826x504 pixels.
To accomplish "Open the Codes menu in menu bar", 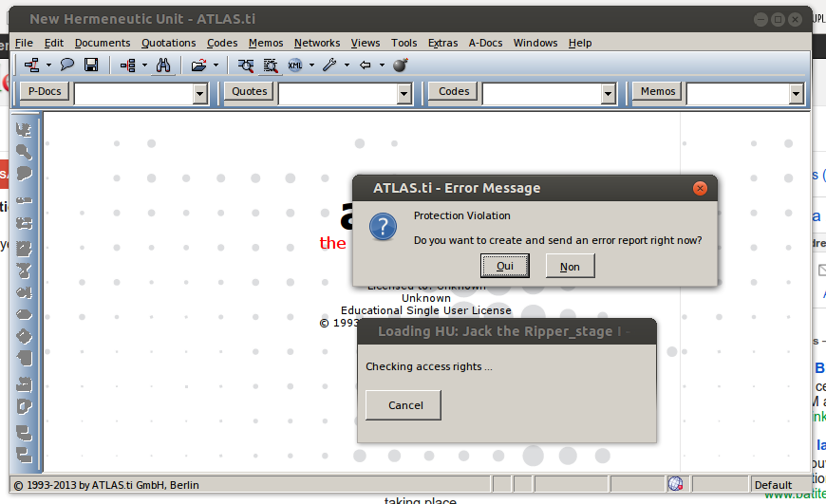I will tap(222, 43).
